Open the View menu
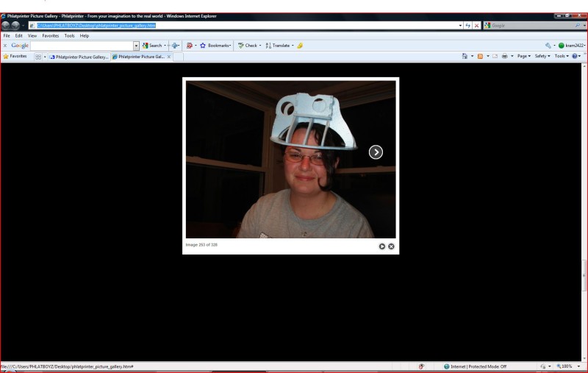This screenshot has width=588, height=373. pyautogui.click(x=32, y=35)
